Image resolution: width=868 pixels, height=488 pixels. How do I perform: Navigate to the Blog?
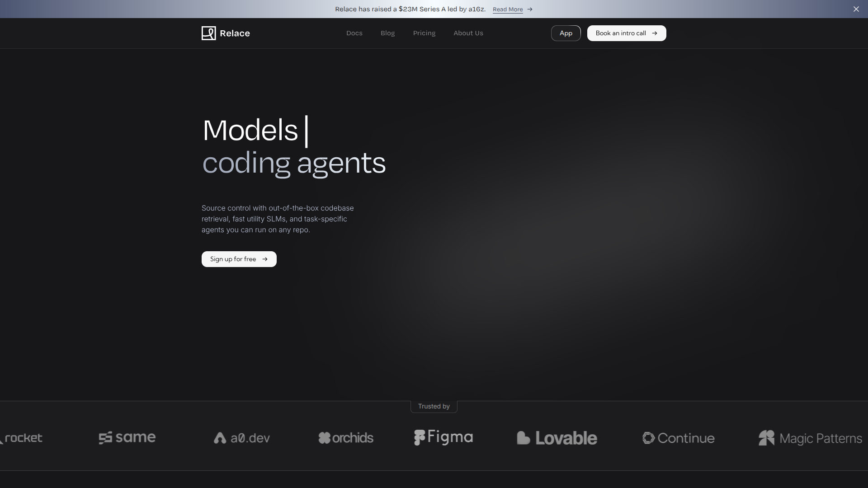pos(387,33)
